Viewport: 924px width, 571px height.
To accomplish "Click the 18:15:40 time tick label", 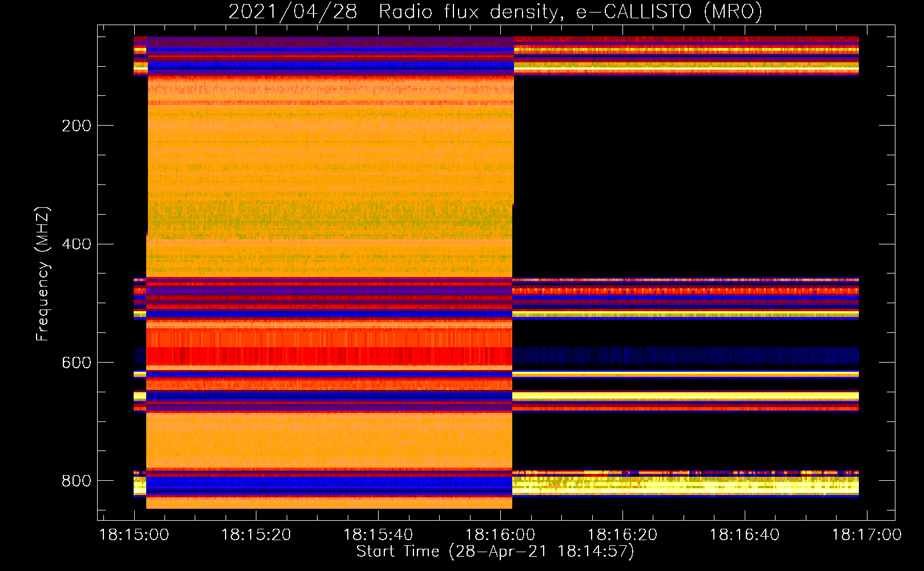I will (378, 535).
